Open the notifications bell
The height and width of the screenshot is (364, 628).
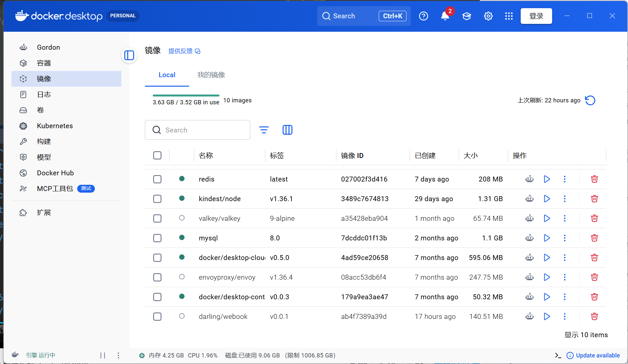coord(445,16)
